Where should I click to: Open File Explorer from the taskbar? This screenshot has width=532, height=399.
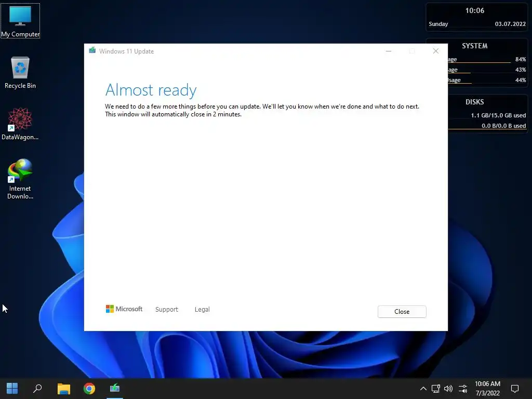pos(63,389)
